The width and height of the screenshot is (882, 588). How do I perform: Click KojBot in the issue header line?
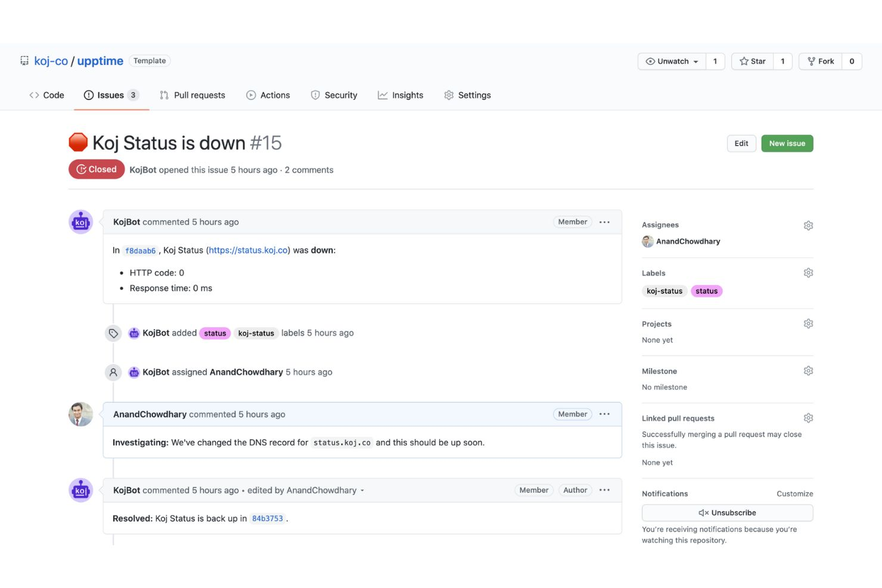[x=143, y=170]
